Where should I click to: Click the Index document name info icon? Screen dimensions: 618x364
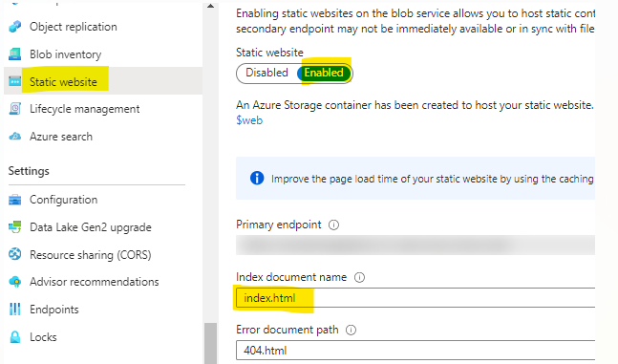[359, 278]
